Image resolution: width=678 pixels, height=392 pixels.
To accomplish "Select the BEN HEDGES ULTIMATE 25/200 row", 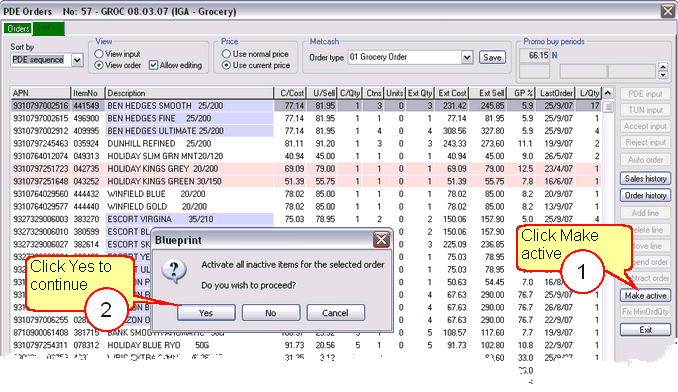I will [x=306, y=131].
